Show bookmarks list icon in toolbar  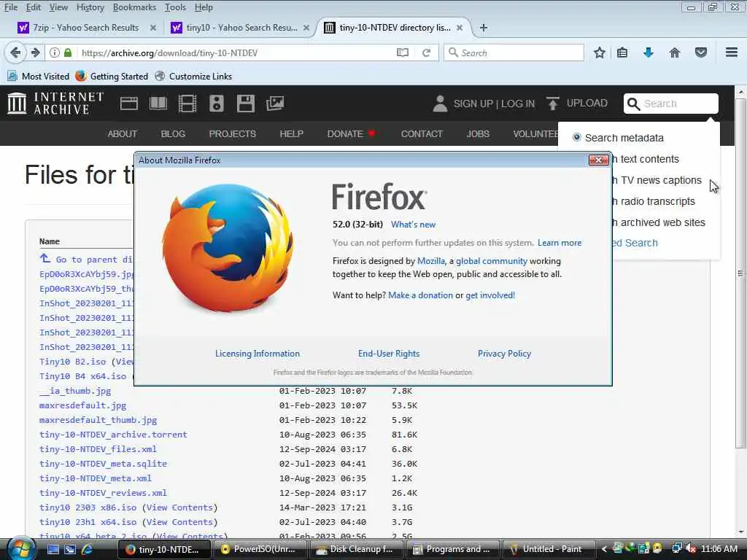(x=622, y=52)
